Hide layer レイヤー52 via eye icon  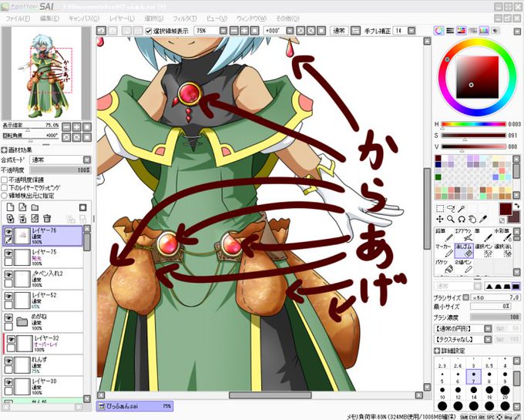coord(8,297)
